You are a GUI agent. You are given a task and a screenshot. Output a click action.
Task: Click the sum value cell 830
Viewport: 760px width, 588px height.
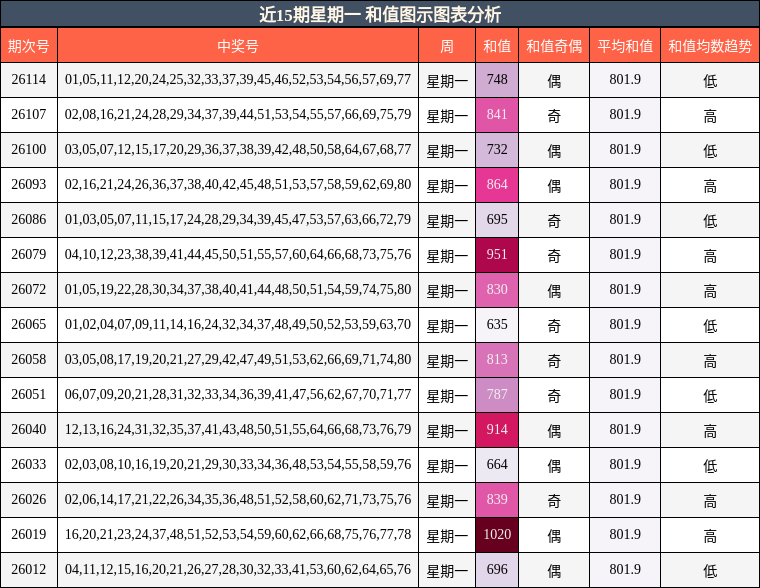point(497,290)
